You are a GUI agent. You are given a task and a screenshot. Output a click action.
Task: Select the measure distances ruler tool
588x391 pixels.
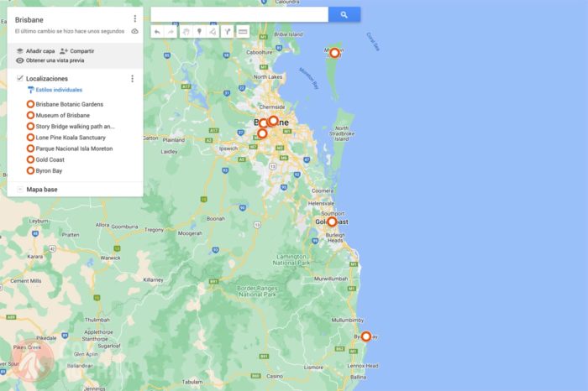pos(243,32)
